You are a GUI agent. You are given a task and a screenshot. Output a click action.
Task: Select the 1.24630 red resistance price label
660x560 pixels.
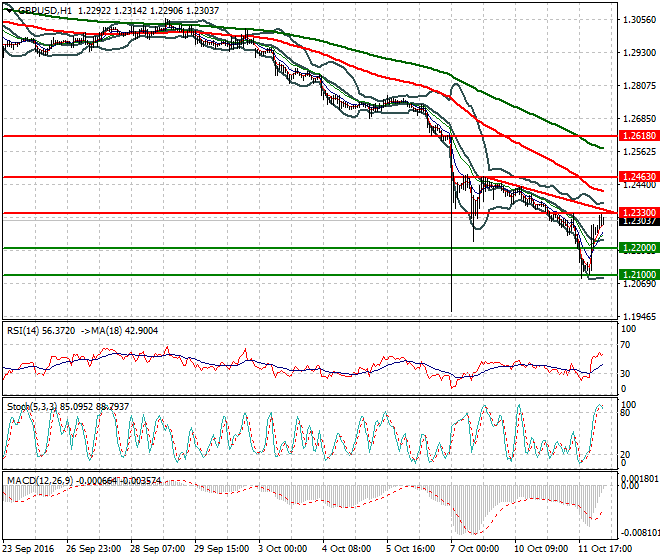639,176
